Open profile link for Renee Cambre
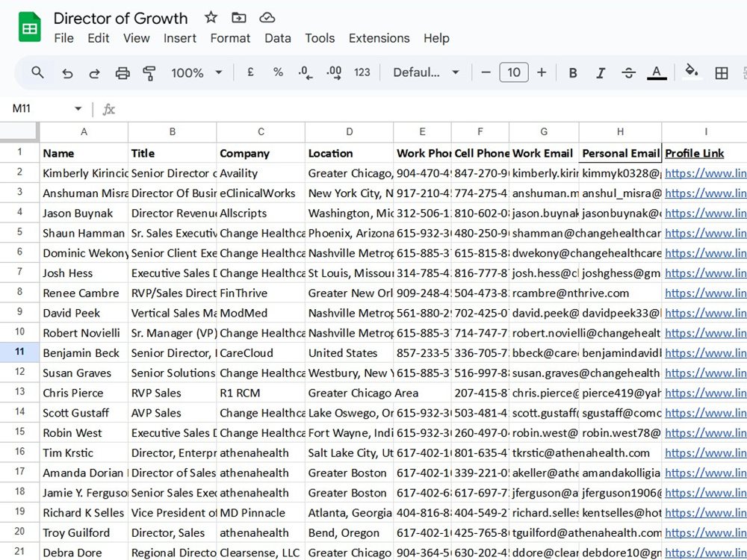 coord(705,293)
